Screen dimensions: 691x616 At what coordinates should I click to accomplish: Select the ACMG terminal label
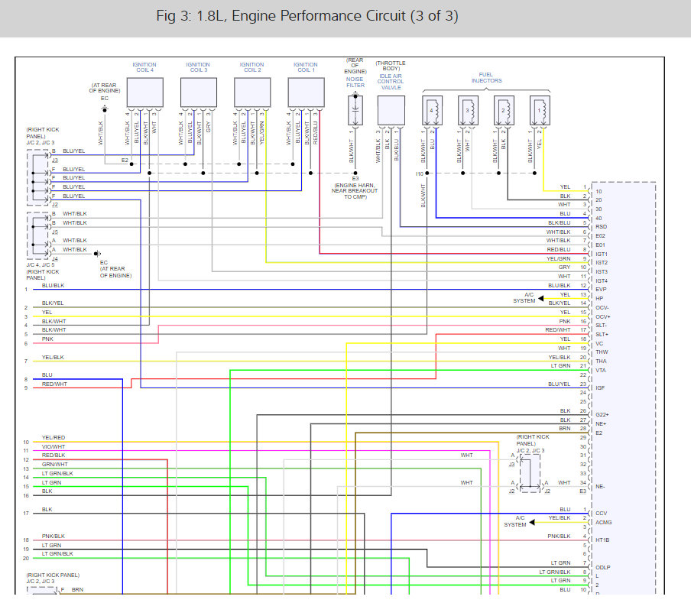(603, 523)
